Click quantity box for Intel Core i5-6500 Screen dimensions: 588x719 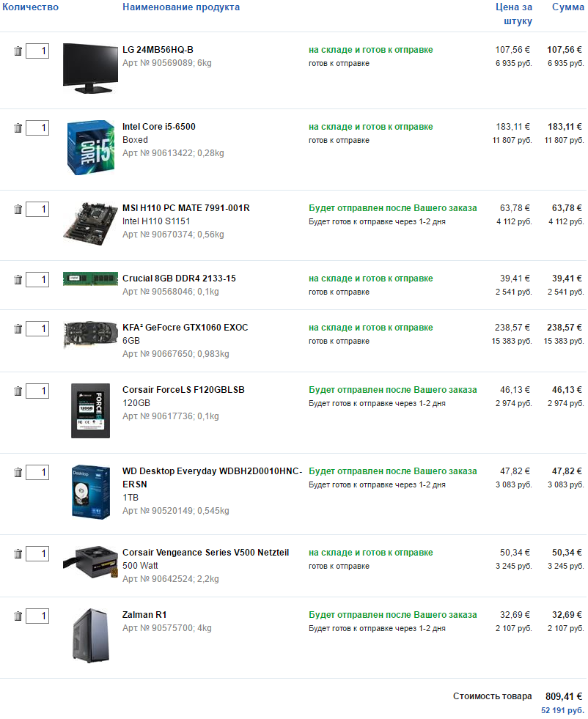37,128
